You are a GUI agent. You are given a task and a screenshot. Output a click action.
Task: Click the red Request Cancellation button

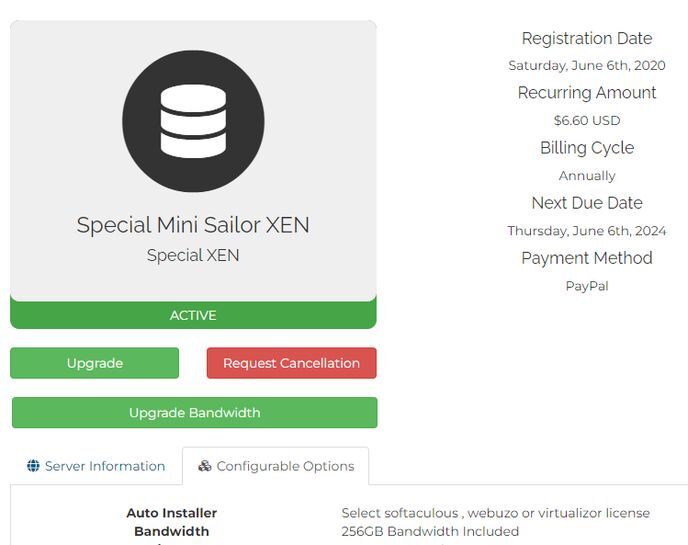(x=291, y=363)
